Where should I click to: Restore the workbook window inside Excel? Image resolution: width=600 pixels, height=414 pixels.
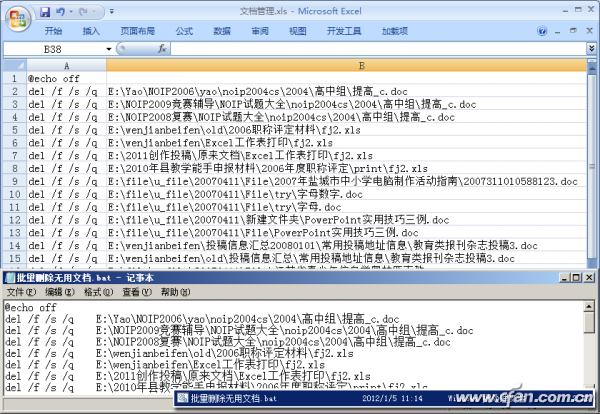[573, 31]
